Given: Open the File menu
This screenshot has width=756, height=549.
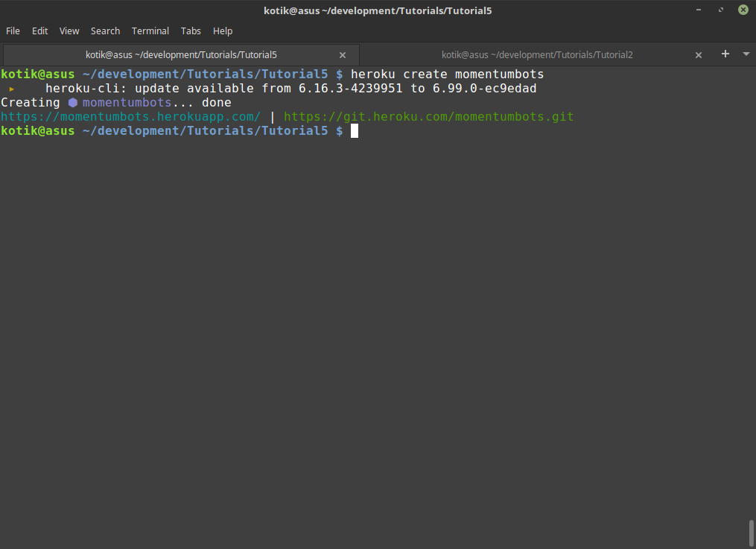Looking at the screenshot, I should pyautogui.click(x=13, y=31).
